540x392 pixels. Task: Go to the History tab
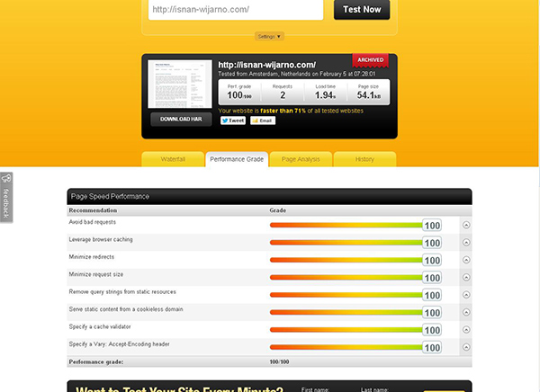click(364, 159)
